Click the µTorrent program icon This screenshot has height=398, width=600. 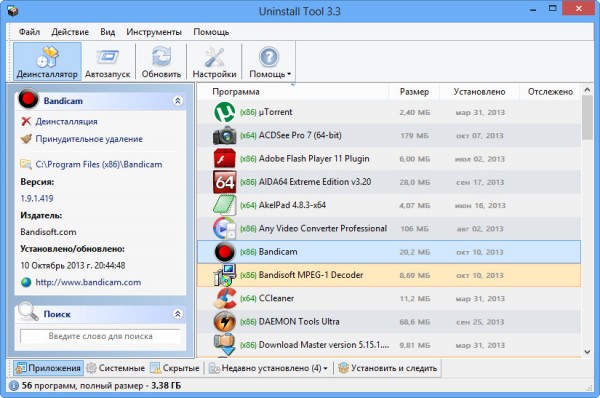[x=225, y=112]
